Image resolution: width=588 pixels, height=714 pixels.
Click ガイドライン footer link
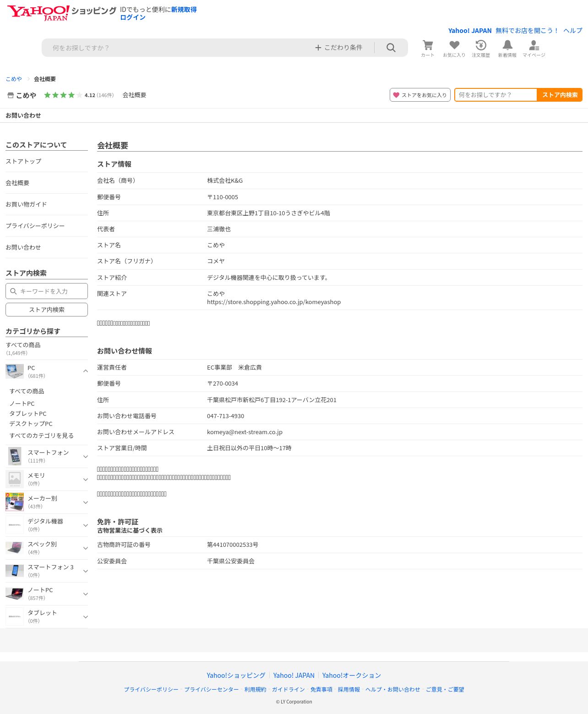tap(289, 689)
